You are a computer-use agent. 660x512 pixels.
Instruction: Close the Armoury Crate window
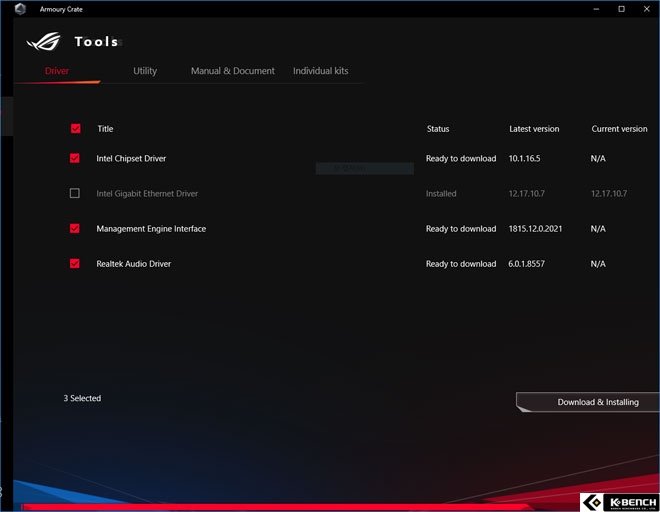(x=647, y=9)
